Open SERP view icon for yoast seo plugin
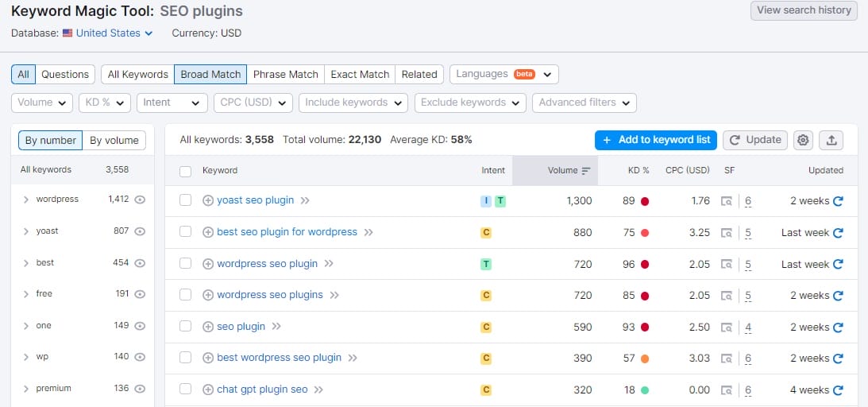This screenshot has height=407, width=868. point(727,201)
